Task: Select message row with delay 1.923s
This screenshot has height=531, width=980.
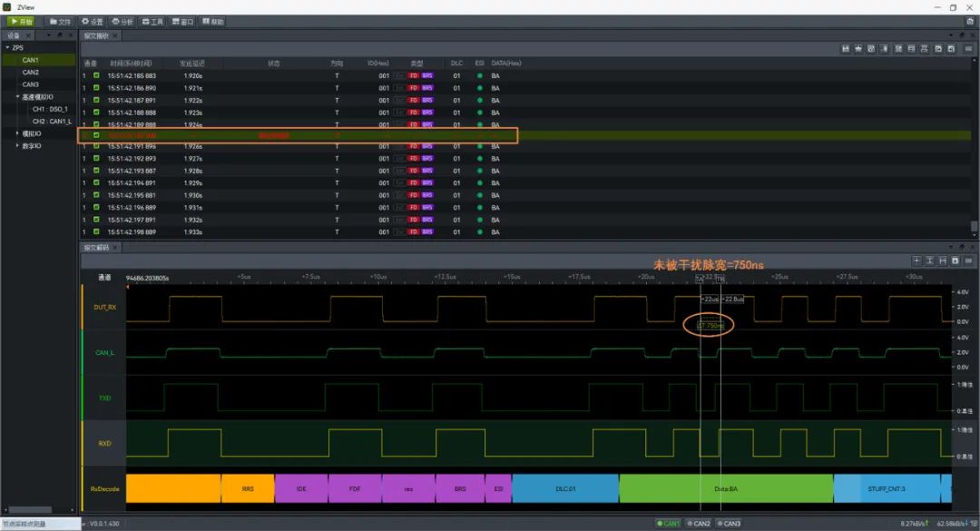Action: tap(525, 113)
